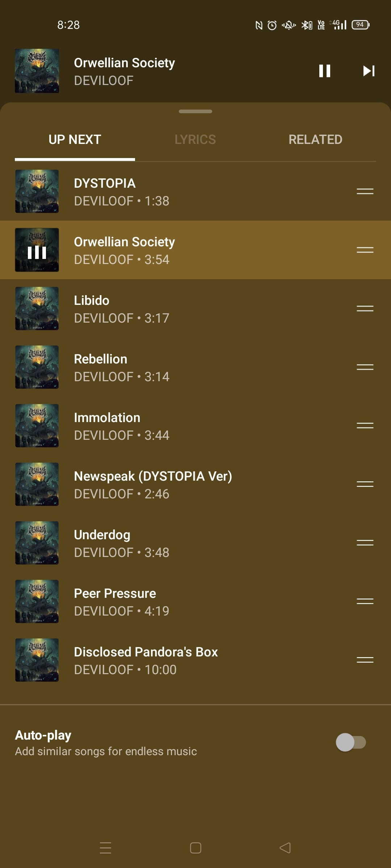Tap the Orwellian Society album thumbnail in mini player
Viewport: 391px width, 868px height.
[x=37, y=71]
